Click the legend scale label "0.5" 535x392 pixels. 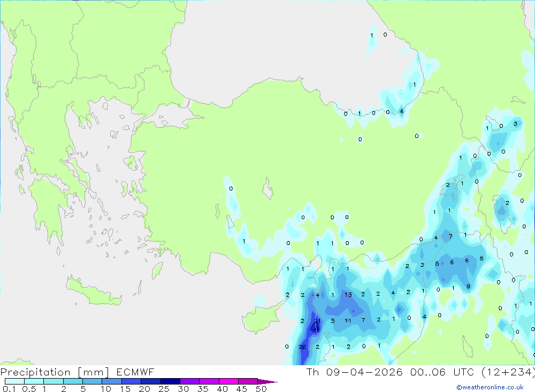[29, 389]
